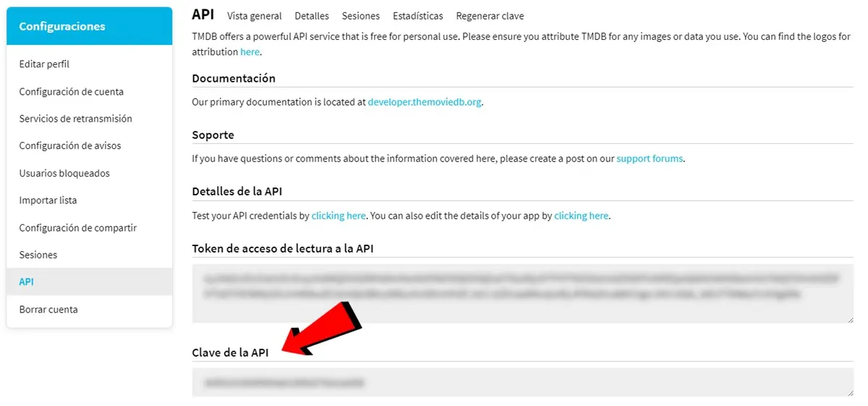This screenshot has height=406, width=868.
Task: Click the link to edit app details
Action: pyautogui.click(x=581, y=216)
